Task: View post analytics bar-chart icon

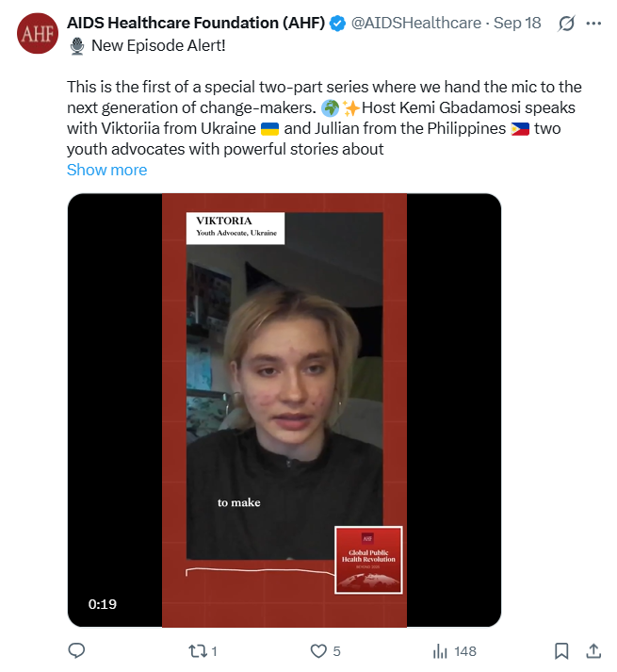Action: pyautogui.click(x=440, y=651)
